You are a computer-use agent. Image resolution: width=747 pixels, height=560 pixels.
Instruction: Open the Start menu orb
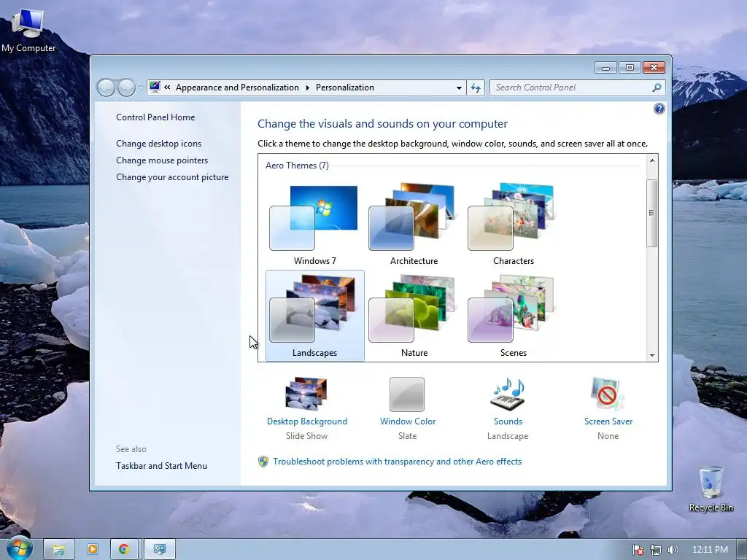[20, 548]
